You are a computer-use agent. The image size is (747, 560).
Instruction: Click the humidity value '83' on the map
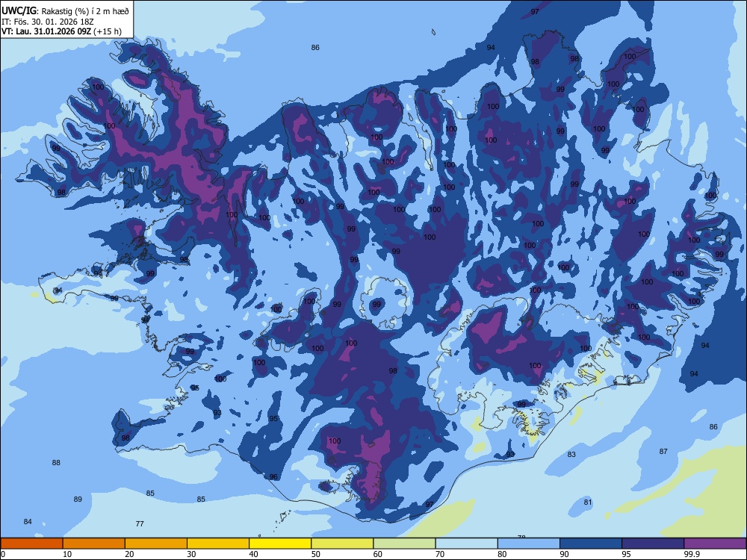(571, 454)
